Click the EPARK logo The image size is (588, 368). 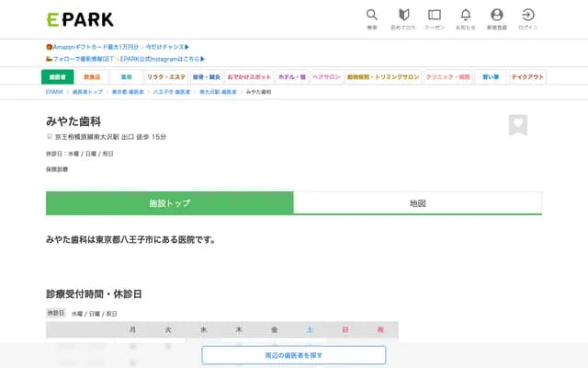79,18
